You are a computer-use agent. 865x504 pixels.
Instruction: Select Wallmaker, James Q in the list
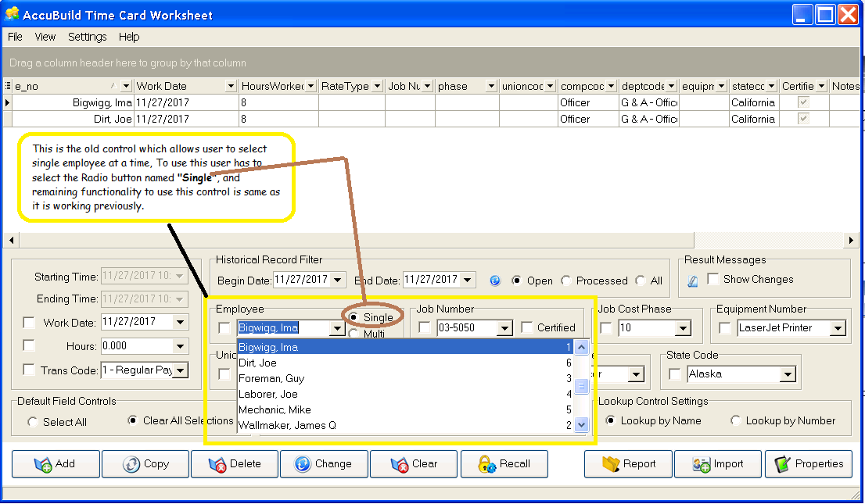[x=405, y=425]
